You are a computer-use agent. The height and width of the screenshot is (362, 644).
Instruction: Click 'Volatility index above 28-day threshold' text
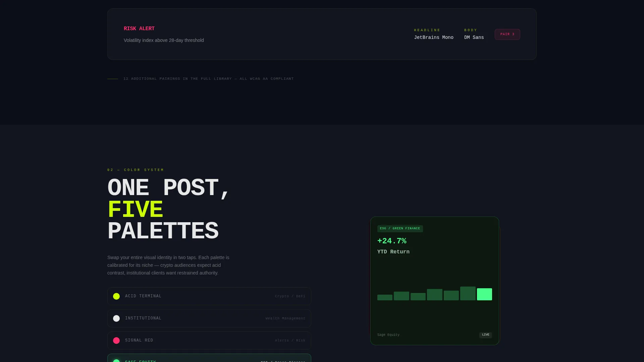pyautogui.click(x=164, y=40)
